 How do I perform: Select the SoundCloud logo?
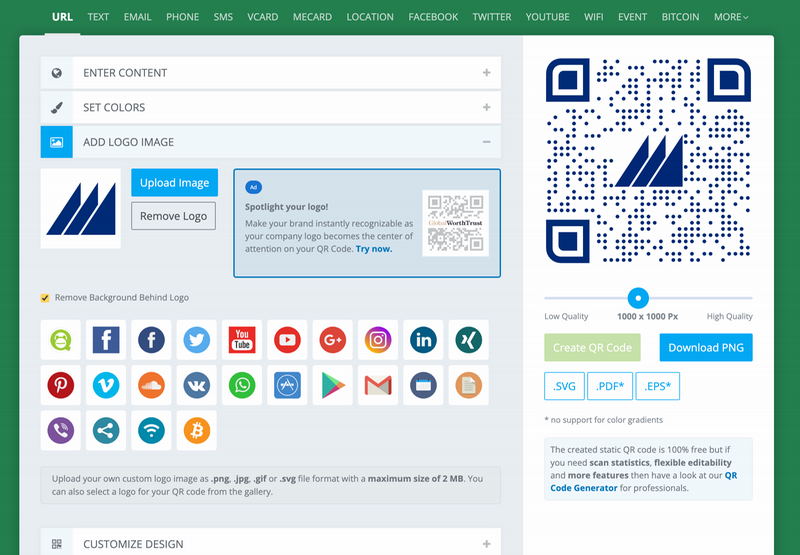tap(152, 385)
